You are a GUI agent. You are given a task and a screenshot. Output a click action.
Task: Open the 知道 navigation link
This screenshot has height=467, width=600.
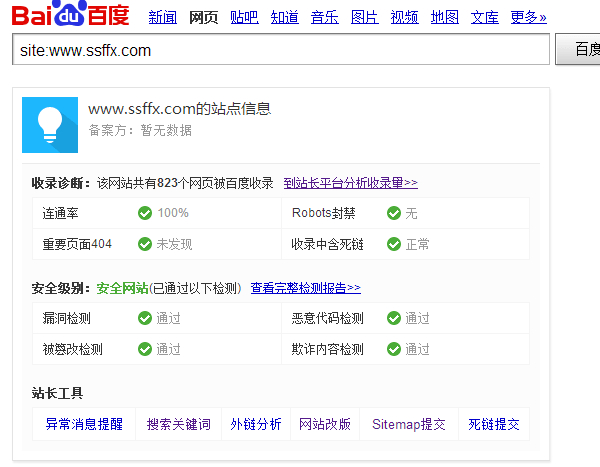click(x=285, y=17)
